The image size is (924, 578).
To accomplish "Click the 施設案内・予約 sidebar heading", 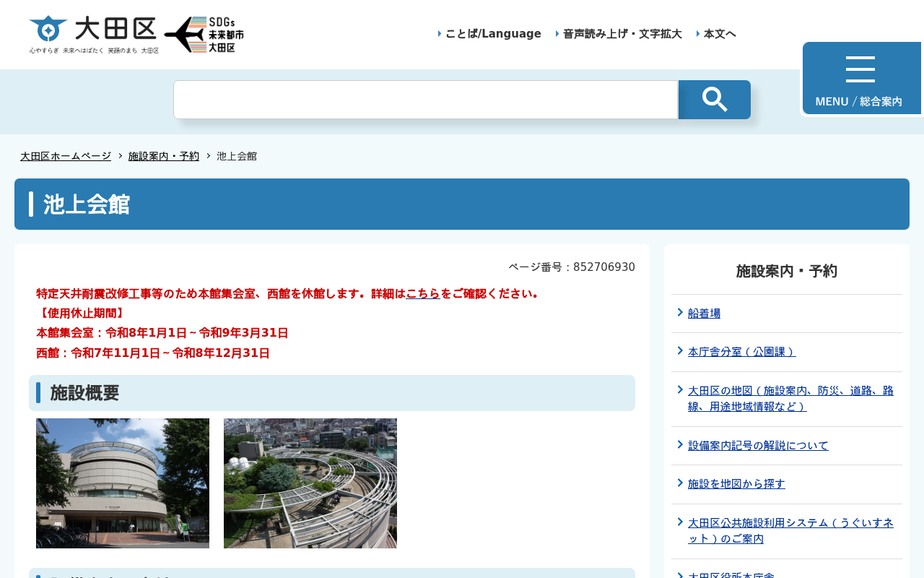I will click(x=787, y=271).
